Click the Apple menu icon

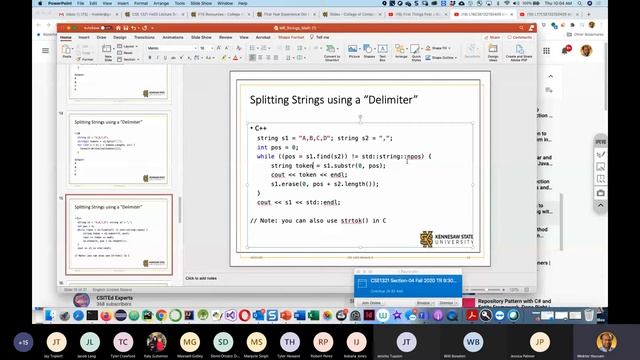click(x=40, y=3)
